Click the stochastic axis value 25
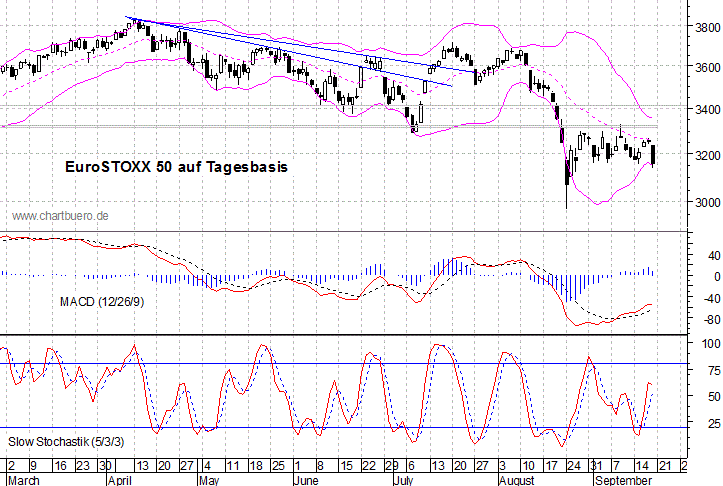The image size is (723, 486). (714, 423)
